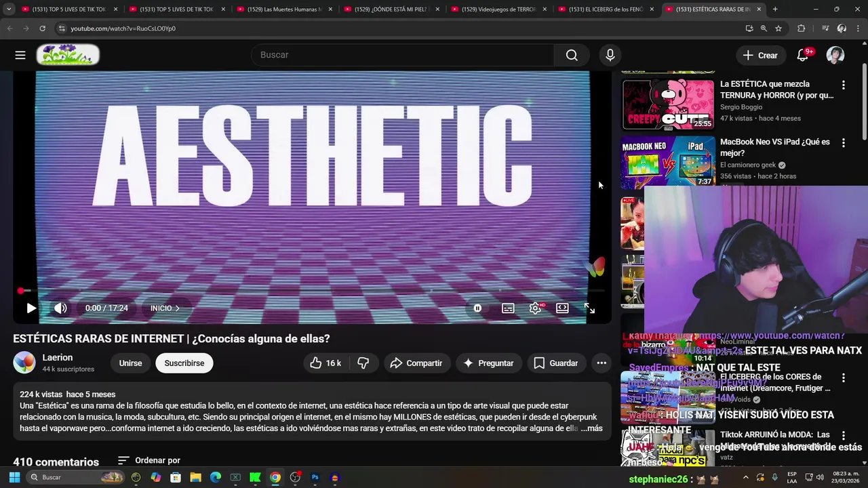Switch to Videojuegos de TERROR tab
Viewport: 868px width, 488px height.
(x=498, y=9)
